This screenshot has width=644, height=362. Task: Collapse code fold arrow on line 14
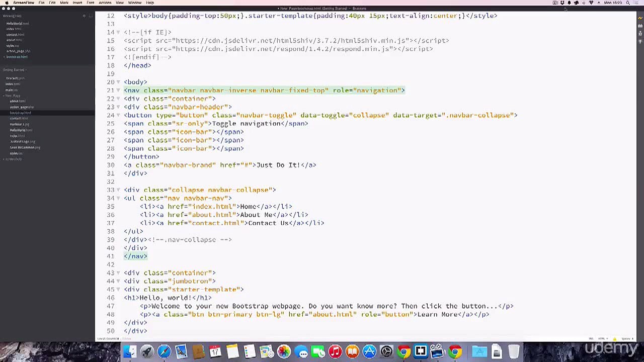coord(118,32)
